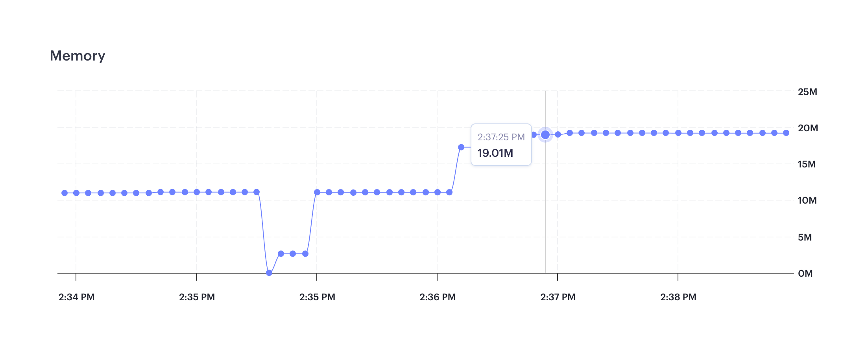Click the data point left of the tooltip

click(x=461, y=147)
